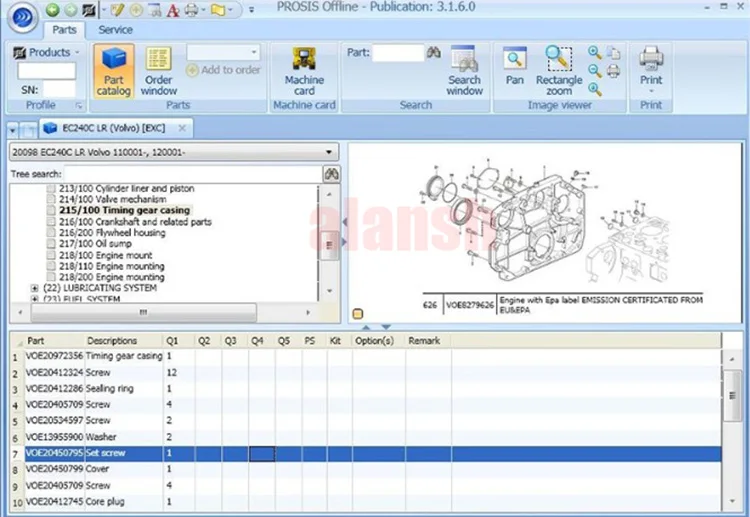Toggle checkbox for 218/100 Engine mount
This screenshot has width=750, height=517.
51,255
